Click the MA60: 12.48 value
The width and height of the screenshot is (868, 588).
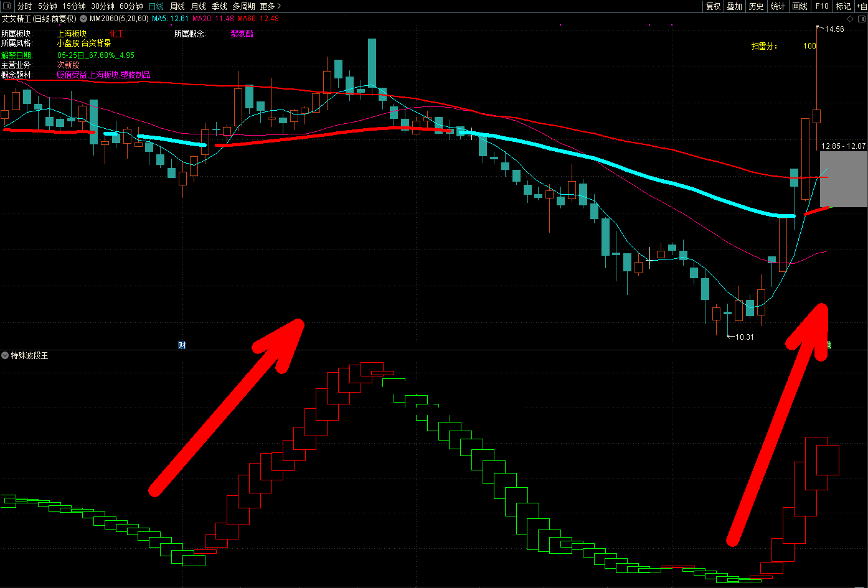point(258,19)
